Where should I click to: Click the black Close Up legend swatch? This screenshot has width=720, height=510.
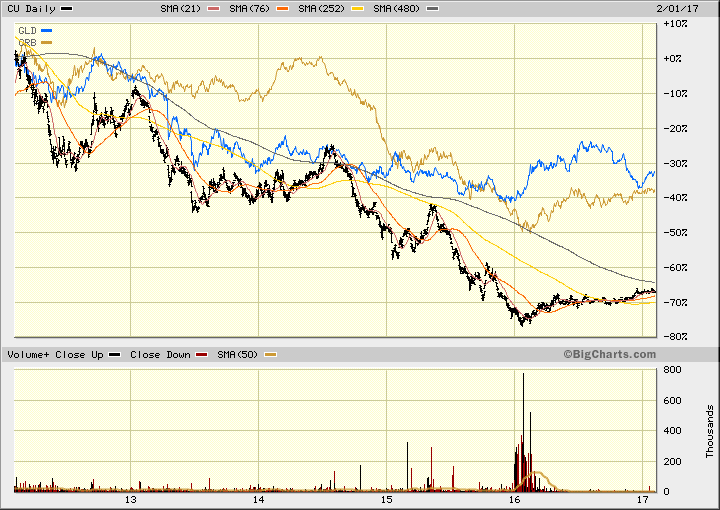tap(115, 355)
